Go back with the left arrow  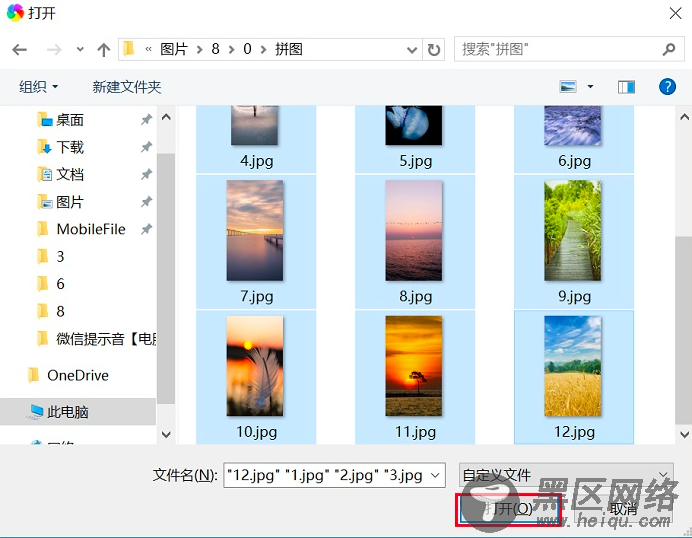19,49
